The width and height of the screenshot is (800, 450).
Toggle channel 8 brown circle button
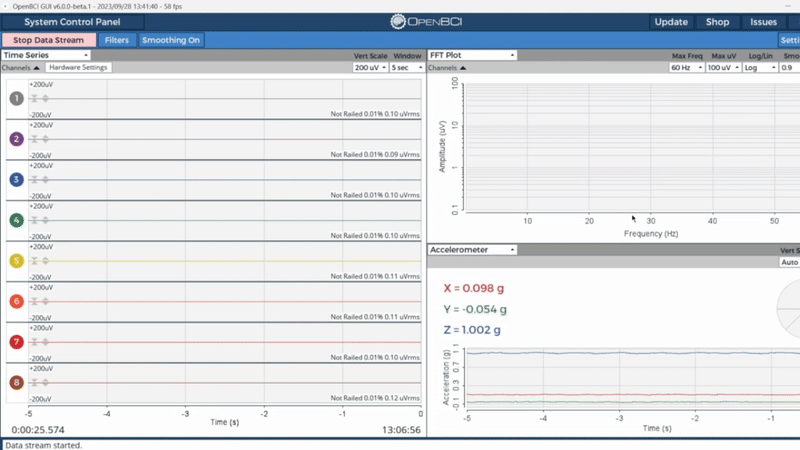point(16,382)
